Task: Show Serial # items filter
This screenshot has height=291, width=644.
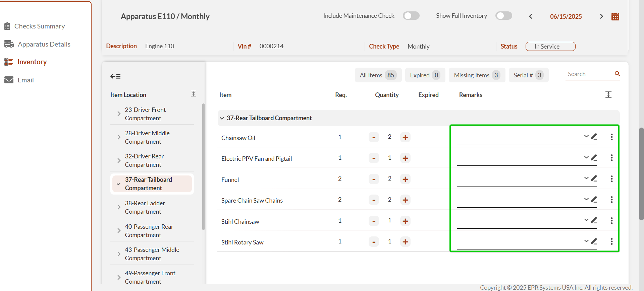Action: (x=528, y=75)
